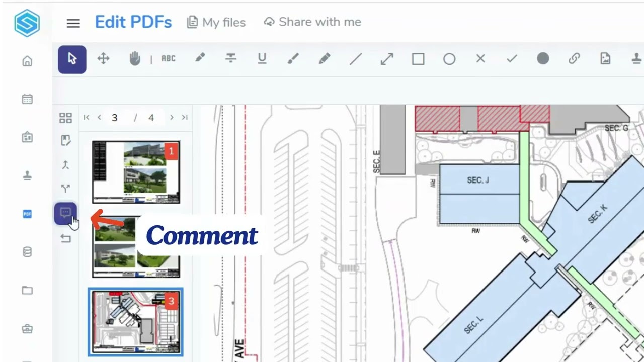This screenshot has height=362, width=644.
Task: Open the PDF section in sidebar
Action: pyautogui.click(x=27, y=214)
